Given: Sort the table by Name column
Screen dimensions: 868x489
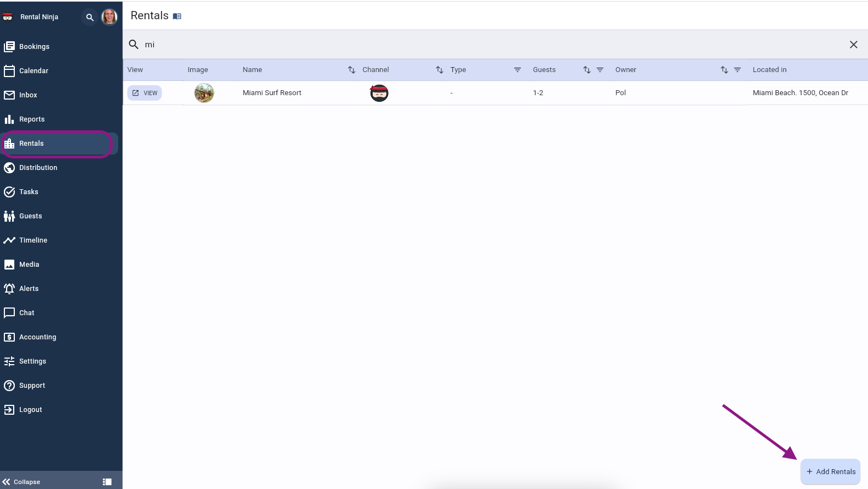Looking at the screenshot, I should coord(352,70).
